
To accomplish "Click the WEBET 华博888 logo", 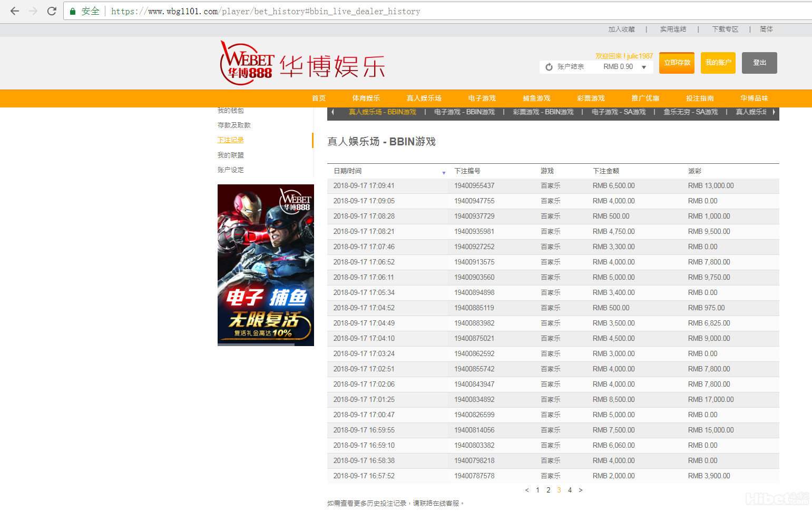I will (x=247, y=63).
